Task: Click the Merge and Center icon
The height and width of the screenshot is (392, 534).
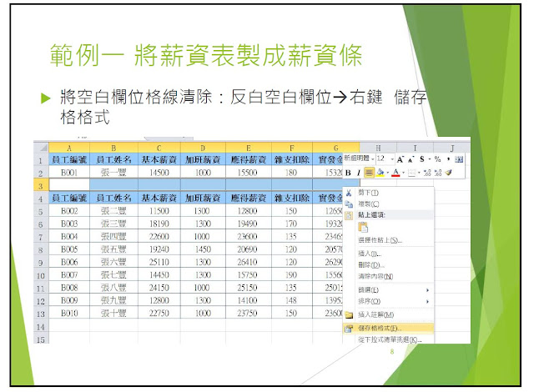Action: [459, 159]
